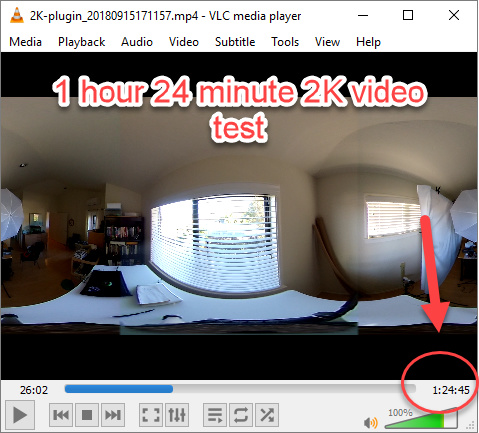Toggle fullscreen video mode
Image resolution: width=479 pixels, height=433 pixels.
coord(151,415)
